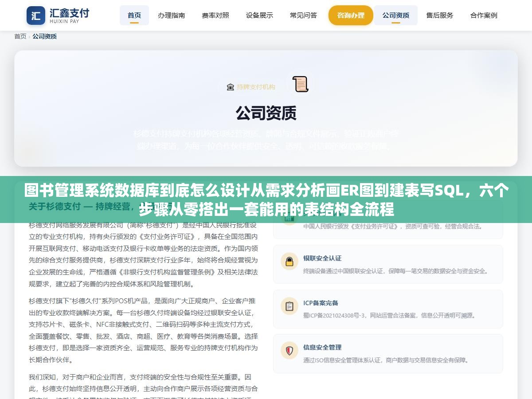Click the bank icon beside 持牌支付机构
The image size is (532, 399).
click(x=230, y=87)
